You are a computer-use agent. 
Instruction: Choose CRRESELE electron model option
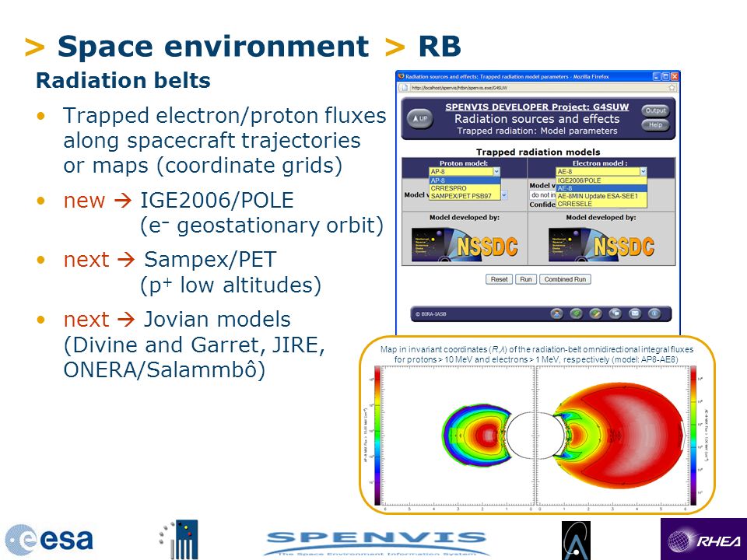[601, 203]
